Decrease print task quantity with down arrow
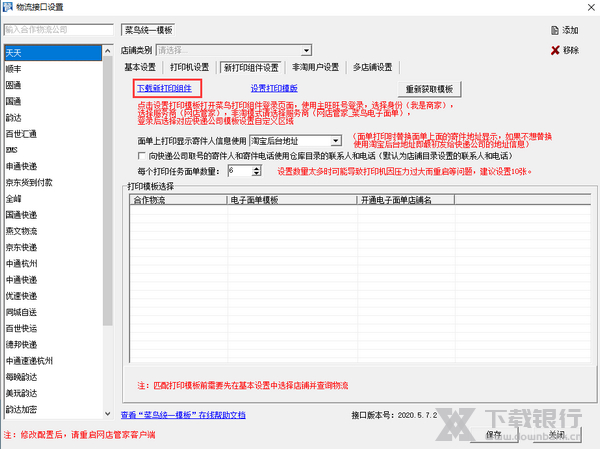 [257, 173]
